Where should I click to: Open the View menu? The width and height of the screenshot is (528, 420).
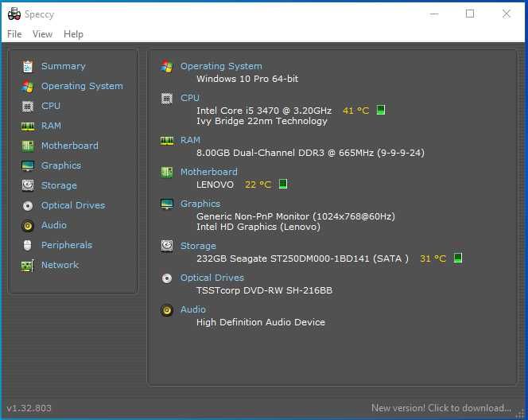point(42,34)
